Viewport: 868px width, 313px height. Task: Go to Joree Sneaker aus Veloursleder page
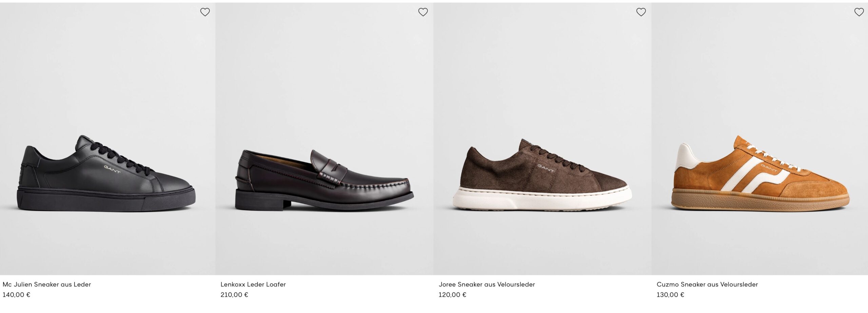pyautogui.click(x=487, y=285)
